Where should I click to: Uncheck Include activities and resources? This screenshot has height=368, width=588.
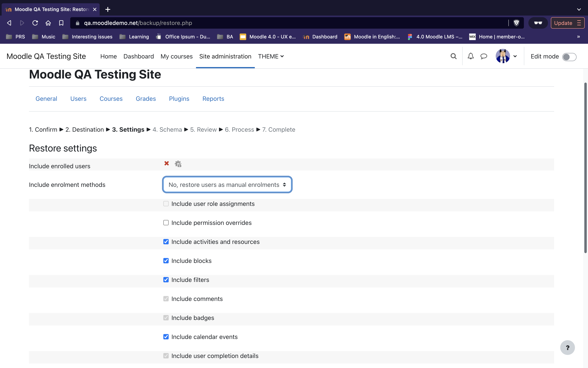tap(166, 242)
